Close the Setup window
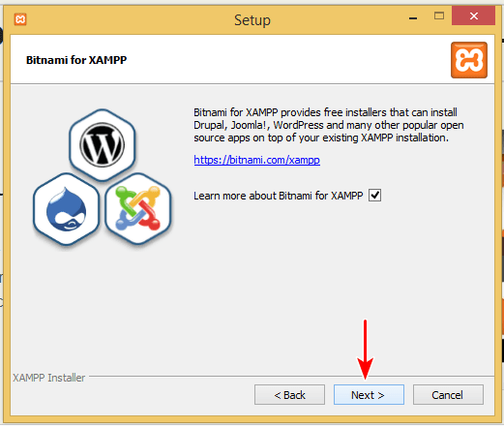The image size is (504, 428). [473, 16]
